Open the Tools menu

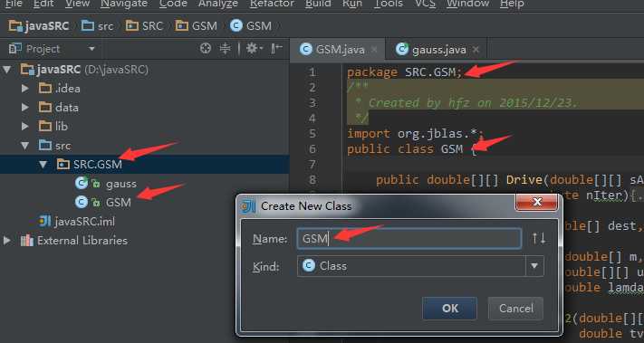coord(389,4)
